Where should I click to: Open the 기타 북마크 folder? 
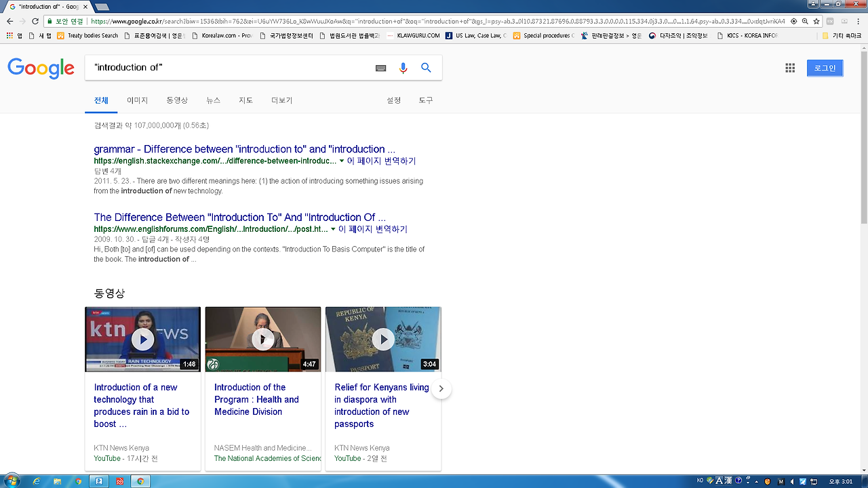coord(842,35)
